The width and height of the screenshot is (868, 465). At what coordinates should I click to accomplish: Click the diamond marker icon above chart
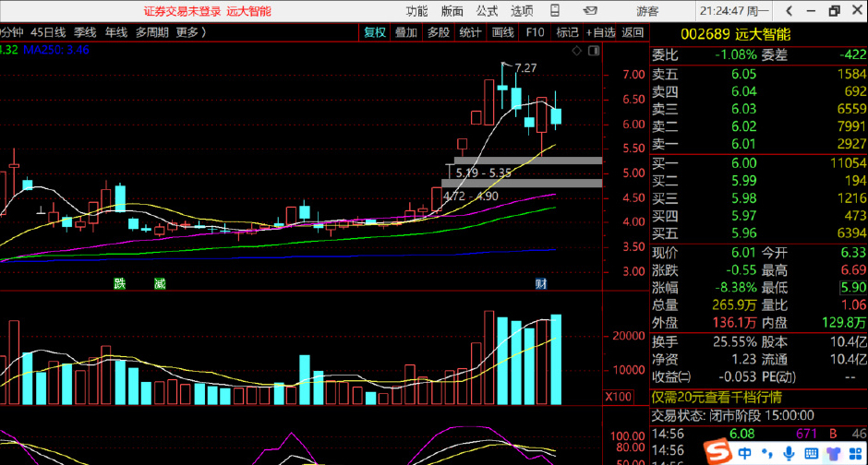[x=577, y=51]
